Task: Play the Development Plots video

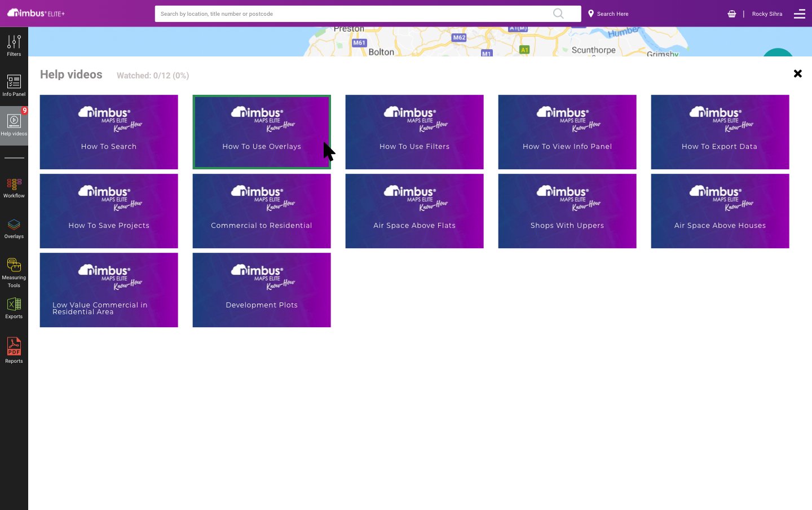Action: point(262,290)
